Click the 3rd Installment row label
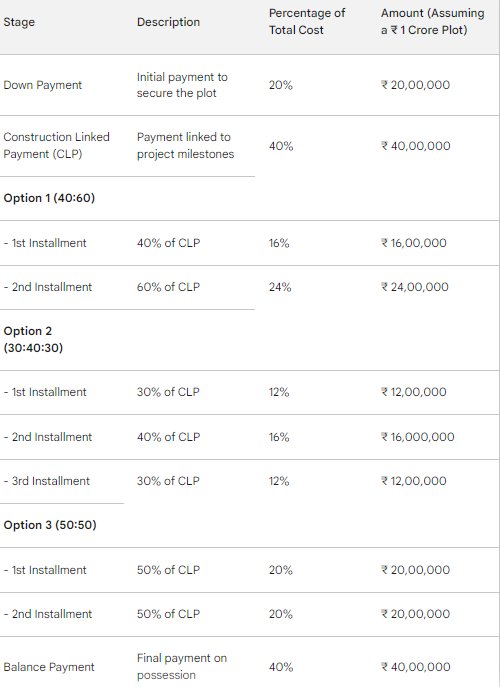This screenshot has height=687, width=500. pyautogui.click(x=46, y=481)
